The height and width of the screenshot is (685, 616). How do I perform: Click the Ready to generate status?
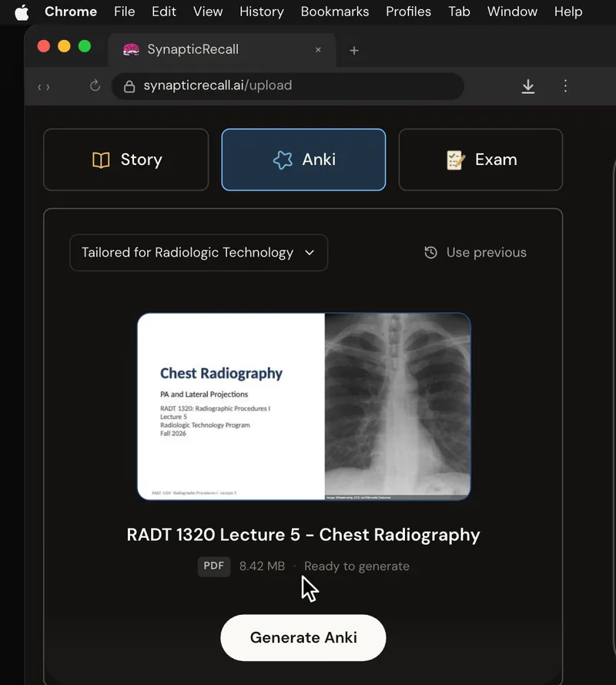pos(357,566)
